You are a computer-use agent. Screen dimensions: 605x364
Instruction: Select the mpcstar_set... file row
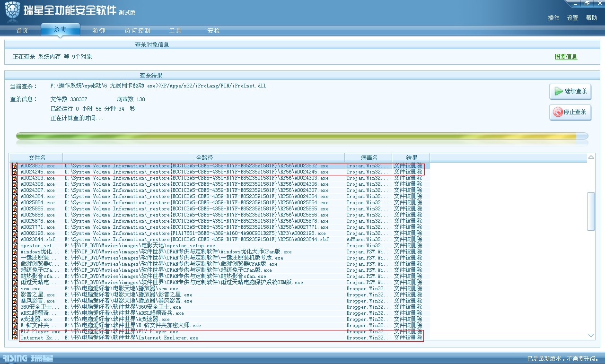tap(220, 246)
